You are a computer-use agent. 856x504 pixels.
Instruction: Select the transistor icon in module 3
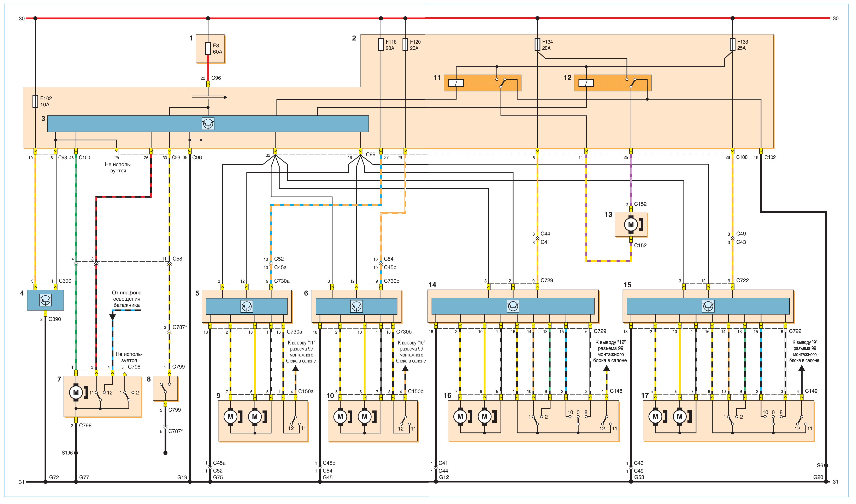pyautogui.click(x=208, y=124)
